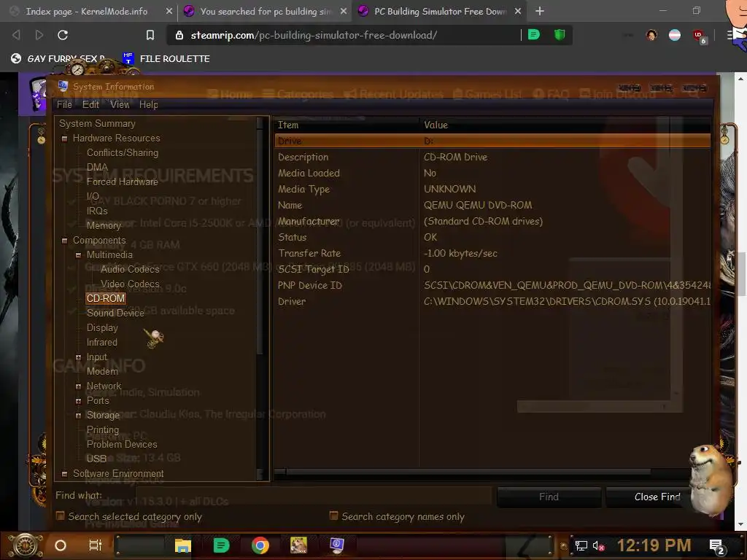Open the green chat extension icon in address bar
The image size is (747, 560).
point(534,35)
